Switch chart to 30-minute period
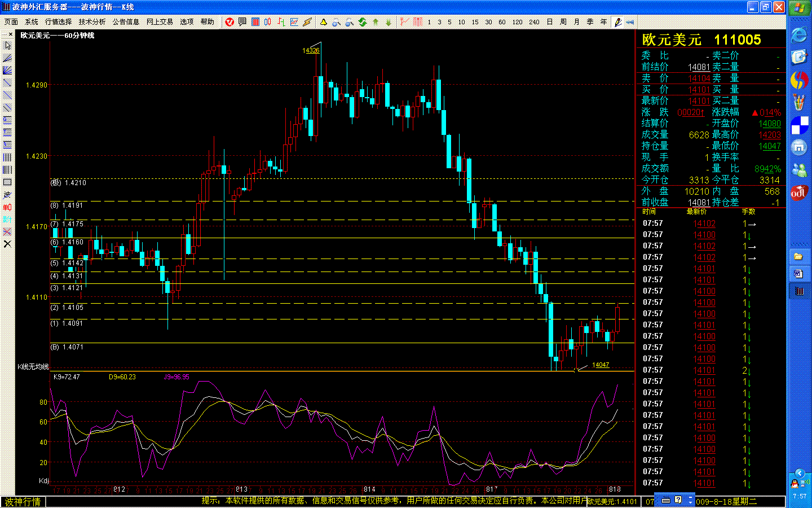812x508 pixels. pyautogui.click(x=488, y=22)
